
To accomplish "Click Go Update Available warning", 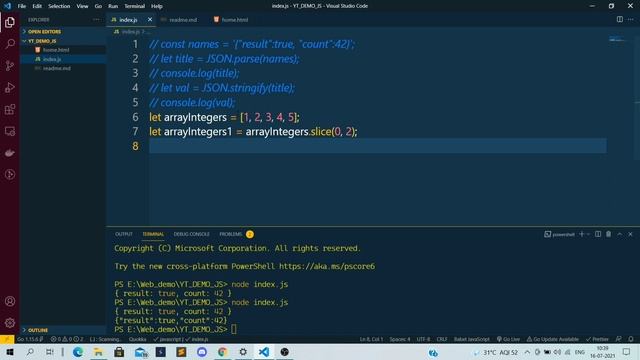I will (x=553, y=339).
